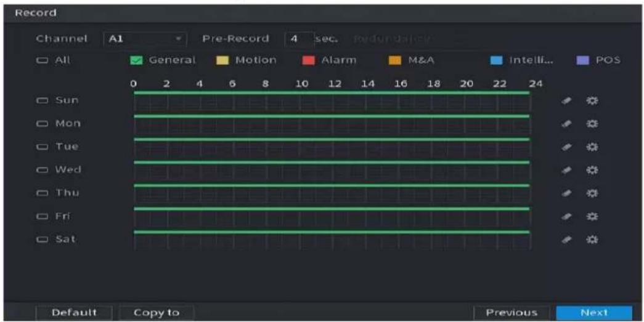Click the eraser icon for Sat row

(567, 239)
